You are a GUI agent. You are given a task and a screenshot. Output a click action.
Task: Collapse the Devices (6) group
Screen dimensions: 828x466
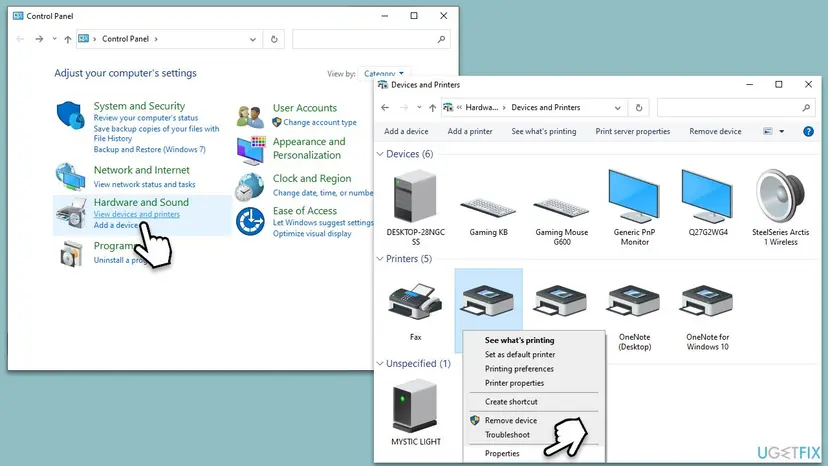380,154
